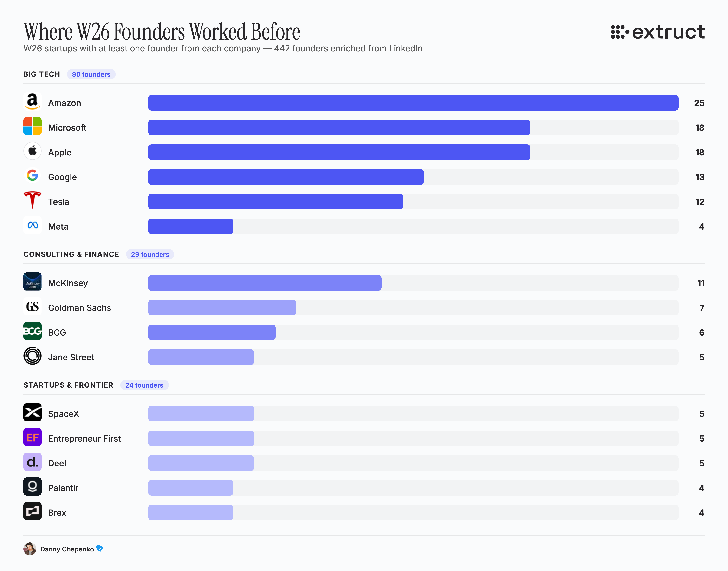Select the Meta infinity logo
728x571 pixels.
[32, 226]
